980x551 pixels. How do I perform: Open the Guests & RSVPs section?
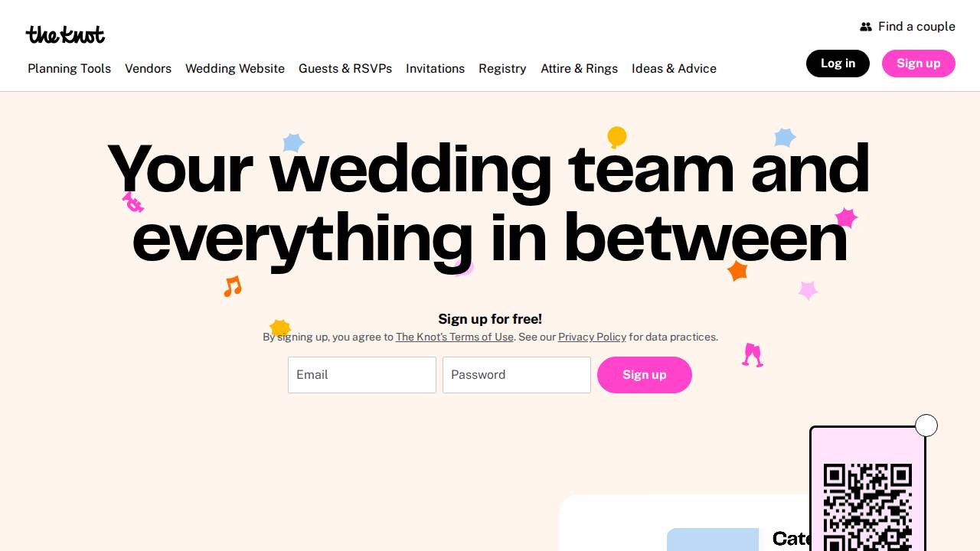(x=345, y=69)
